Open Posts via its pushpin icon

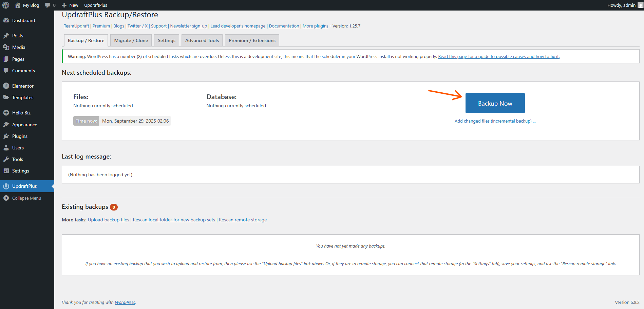(x=6, y=36)
